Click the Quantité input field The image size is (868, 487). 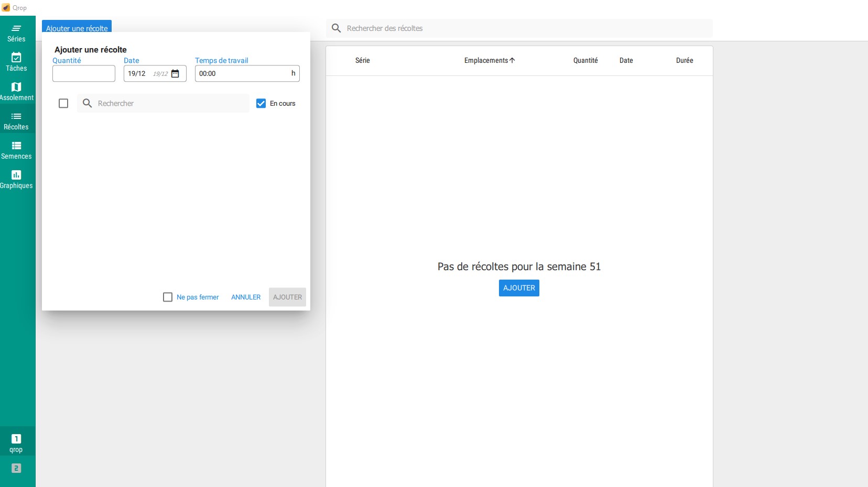pyautogui.click(x=84, y=74)
